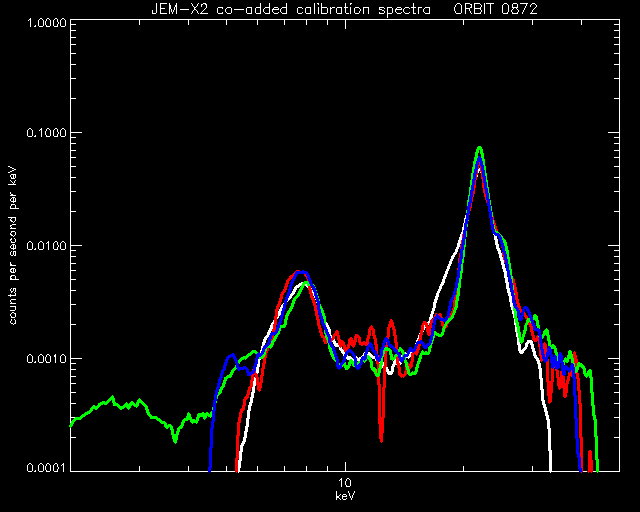Click the keV x-axis title

345,496
